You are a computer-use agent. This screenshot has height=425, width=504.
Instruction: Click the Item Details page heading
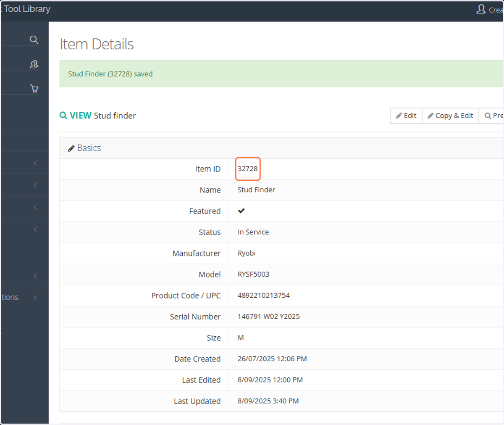coord(97,44)
